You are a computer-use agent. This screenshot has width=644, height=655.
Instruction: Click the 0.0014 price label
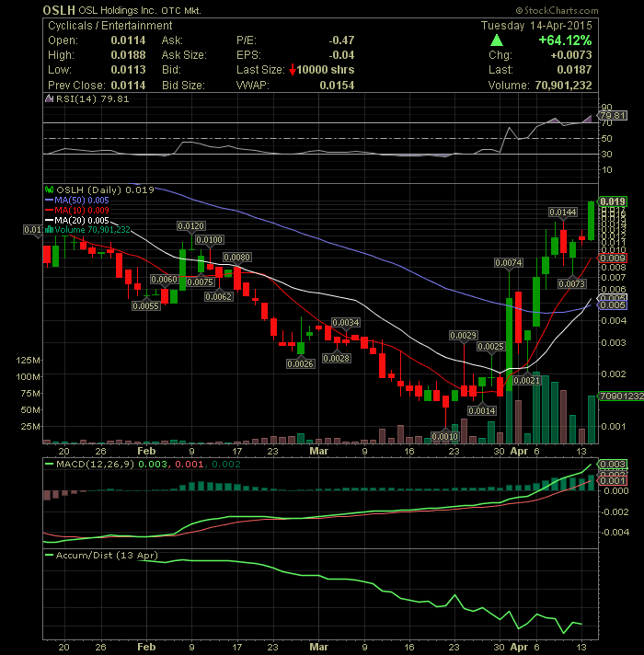482,410
